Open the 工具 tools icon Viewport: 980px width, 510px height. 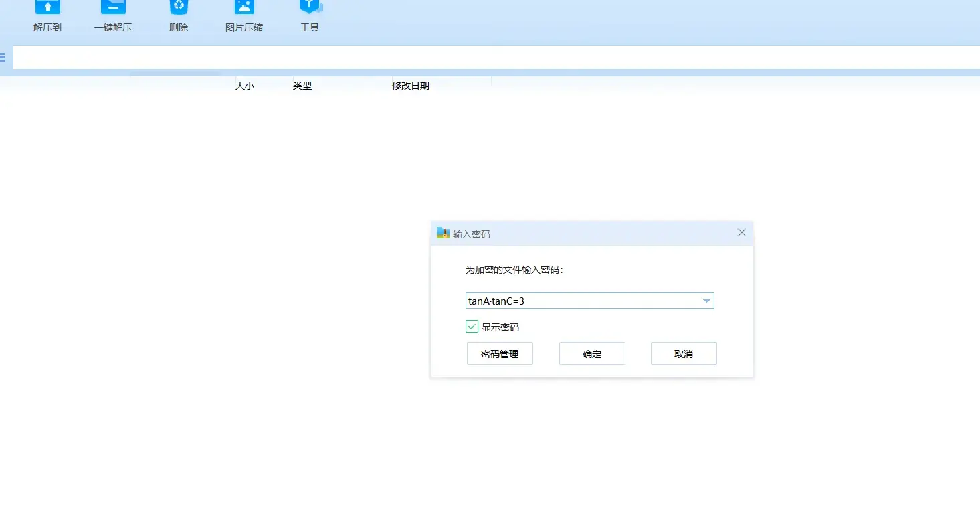tap(310, 16)
